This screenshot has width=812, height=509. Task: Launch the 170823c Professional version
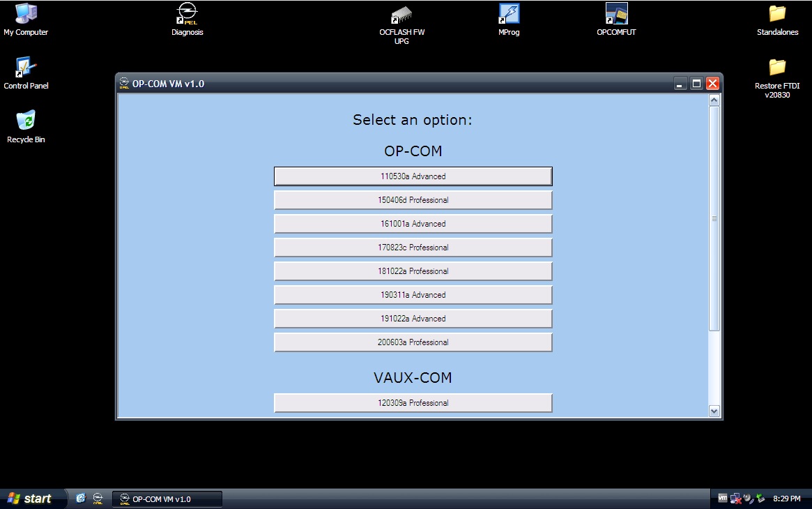point(413,248)
